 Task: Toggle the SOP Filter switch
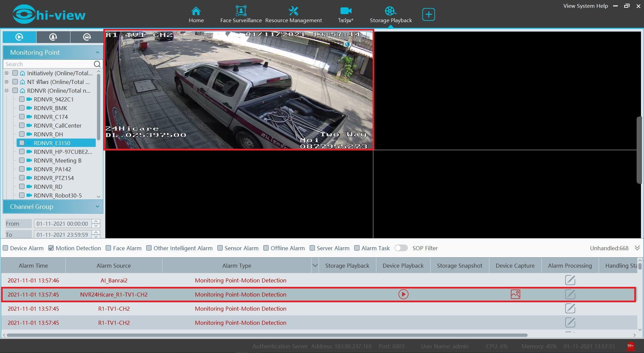click(401, 248)
